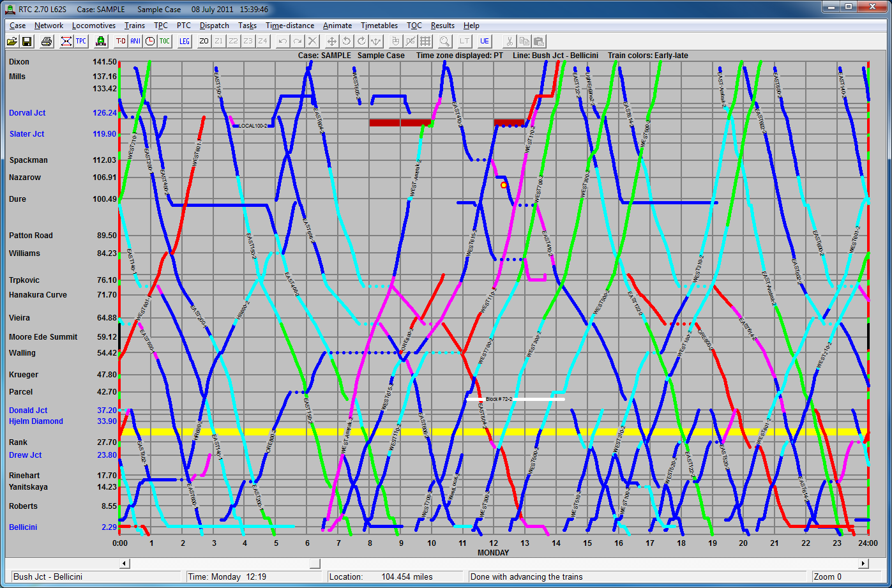Viewport: 892px width, 588px height.
Task: Start animation with the ANI icon
Action: coord(135,41)
